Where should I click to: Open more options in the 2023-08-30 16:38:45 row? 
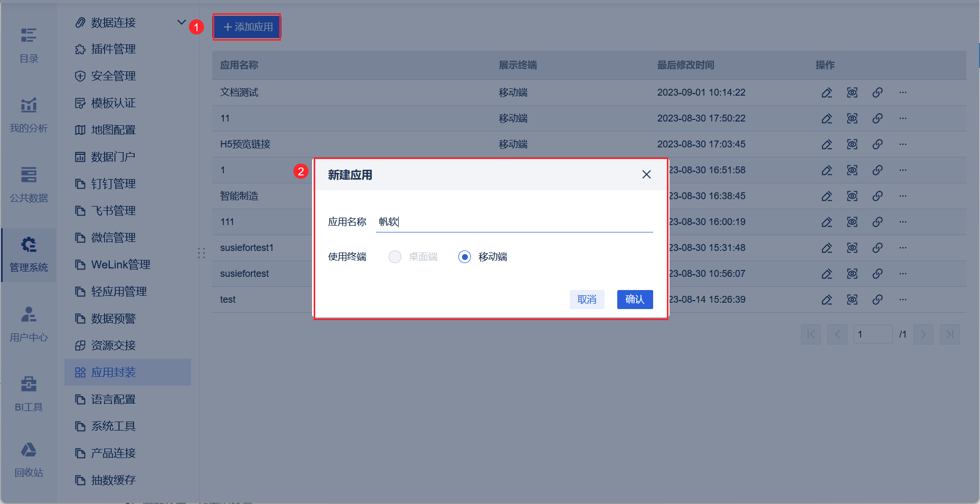click(903, 196)
